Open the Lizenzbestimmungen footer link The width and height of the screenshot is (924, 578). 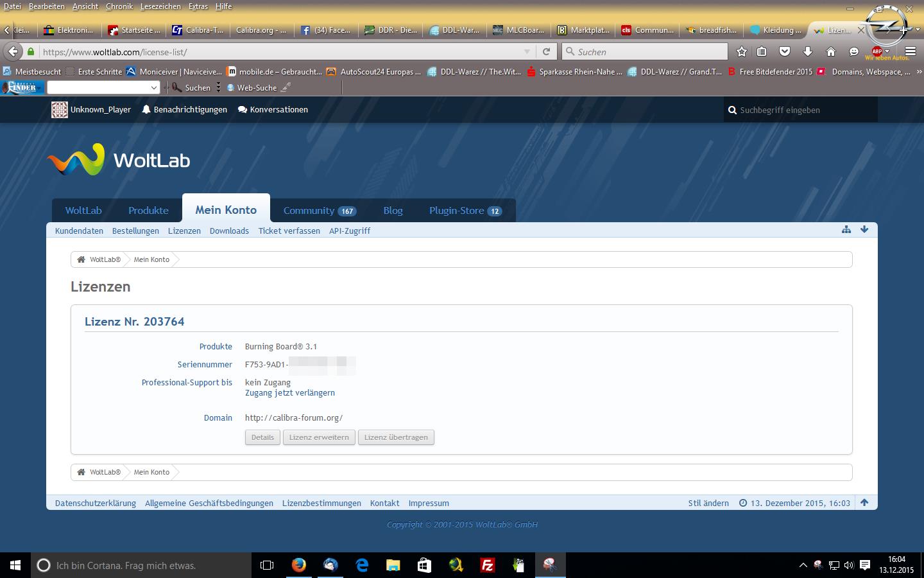point(321,504)
